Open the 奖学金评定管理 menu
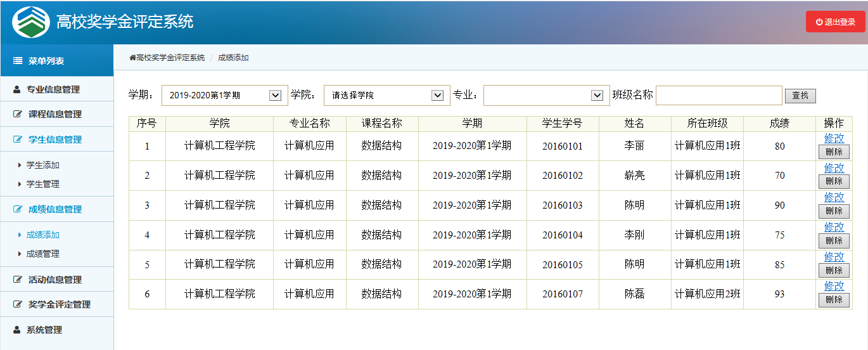The height and width of the screenshot is (350, 868). click(57, 304)
